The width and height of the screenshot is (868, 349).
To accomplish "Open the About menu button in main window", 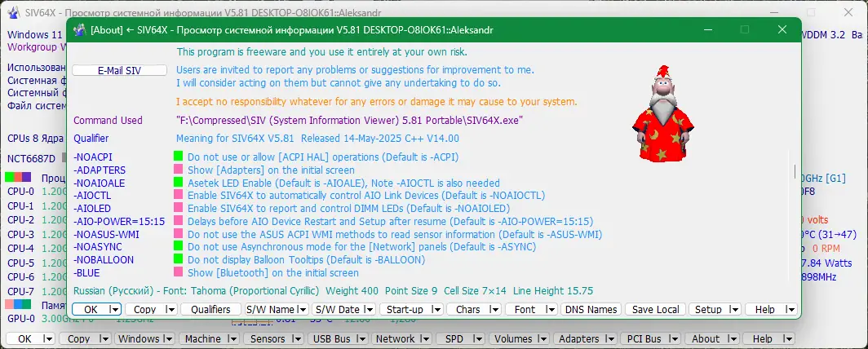I will click(711, 339).
